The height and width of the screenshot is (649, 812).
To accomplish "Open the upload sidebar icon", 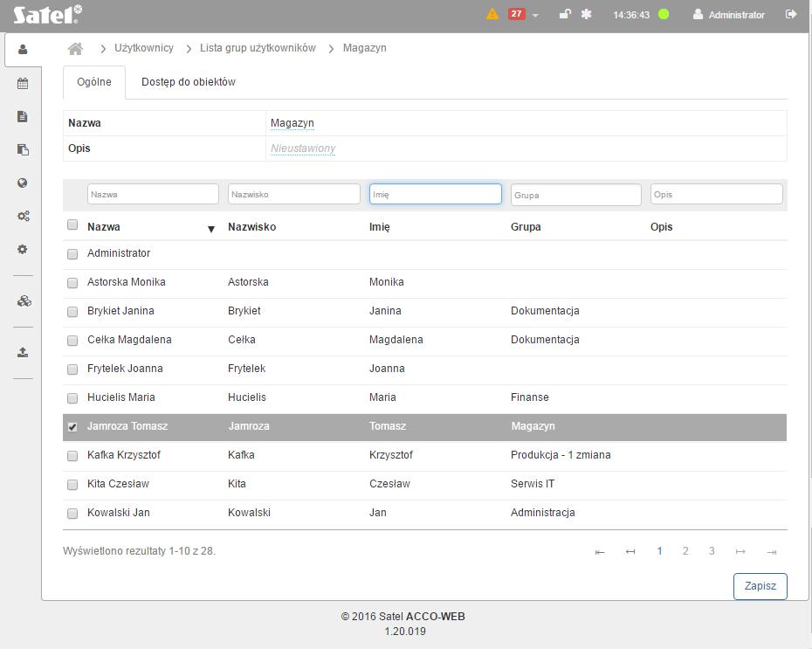I will [x=23, y=353].
